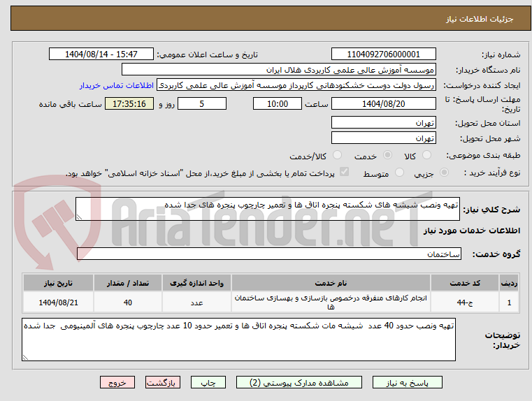Click the ردیف column header
Viewport: 532px width, 401px height.
click(509, 283)
